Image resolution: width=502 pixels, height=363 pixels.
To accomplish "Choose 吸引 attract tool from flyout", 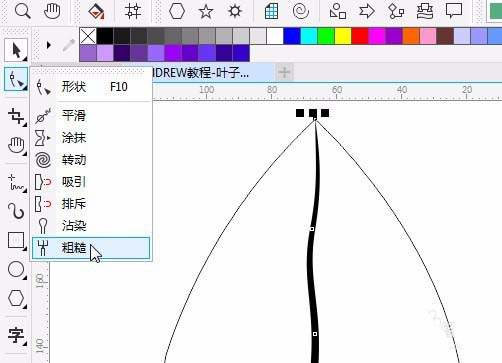I will coord(91,182).
